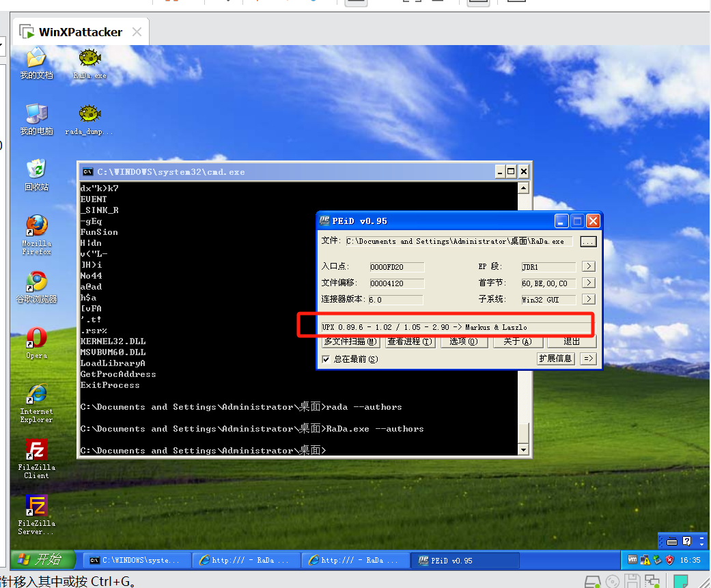The height and width of the screenshot is (588, 711).
Task: Open the 开始 Start menu
Action: 42,559
